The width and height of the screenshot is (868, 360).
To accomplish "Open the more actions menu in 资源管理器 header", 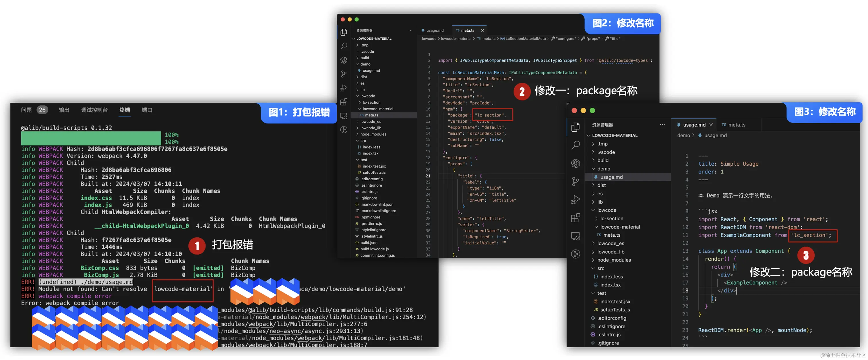I will point(410,30).
